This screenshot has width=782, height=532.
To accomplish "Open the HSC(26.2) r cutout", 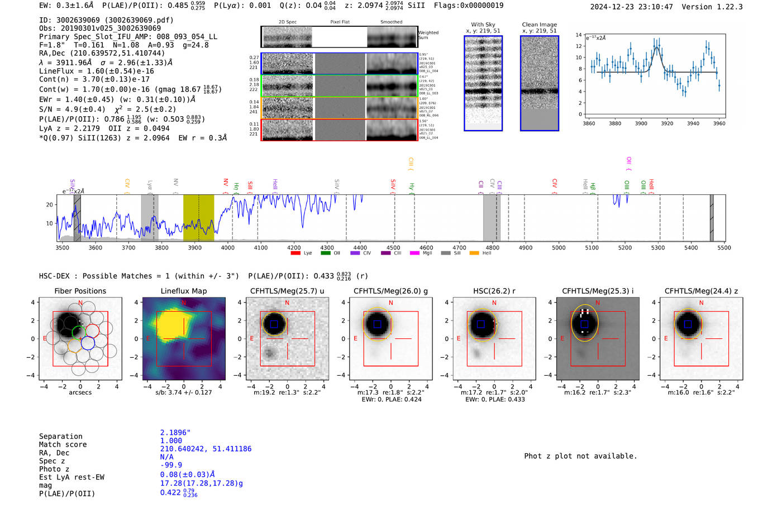I will point(494,339).
